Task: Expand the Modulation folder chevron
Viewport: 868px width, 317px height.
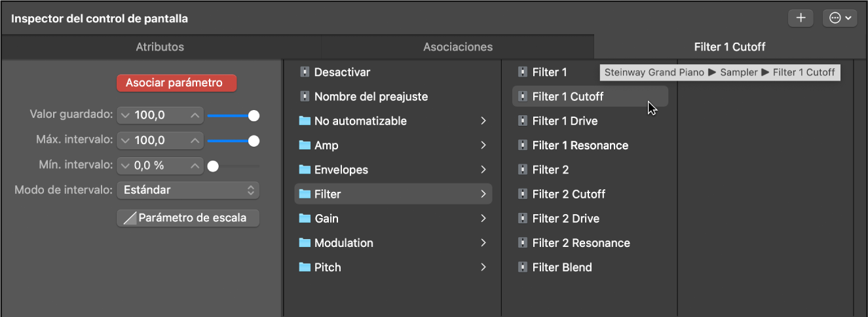Action: (483, 243)
